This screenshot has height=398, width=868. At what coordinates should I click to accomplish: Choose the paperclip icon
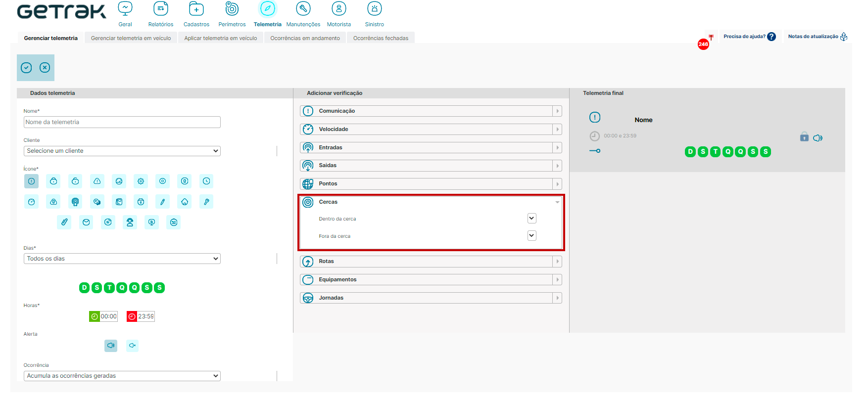[64, 222]
